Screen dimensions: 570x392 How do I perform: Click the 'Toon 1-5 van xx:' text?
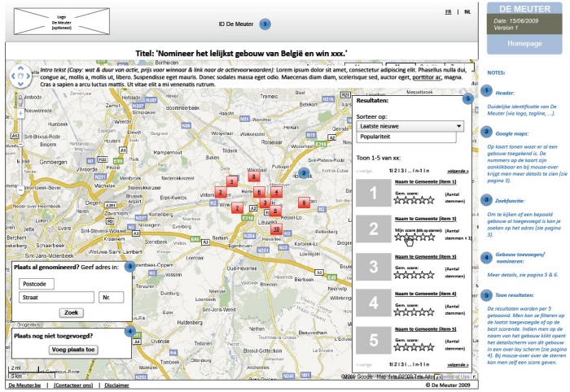click(x=378, y=158)
